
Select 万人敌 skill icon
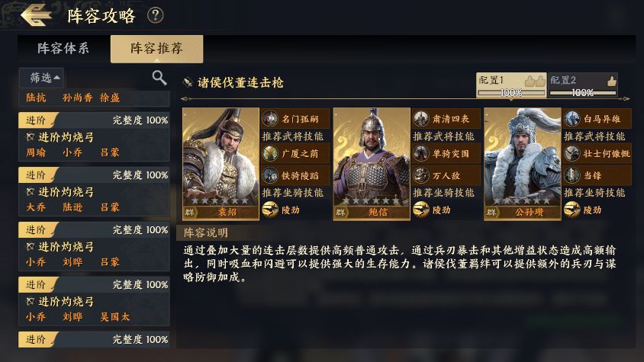coord(421,175)
